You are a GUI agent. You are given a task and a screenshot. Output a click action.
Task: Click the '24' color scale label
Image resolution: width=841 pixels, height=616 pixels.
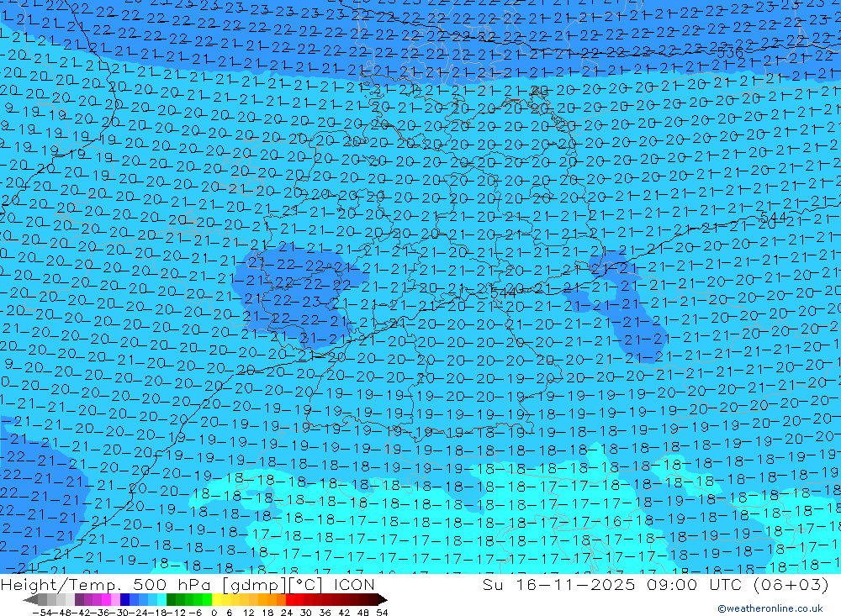(287, 613)
